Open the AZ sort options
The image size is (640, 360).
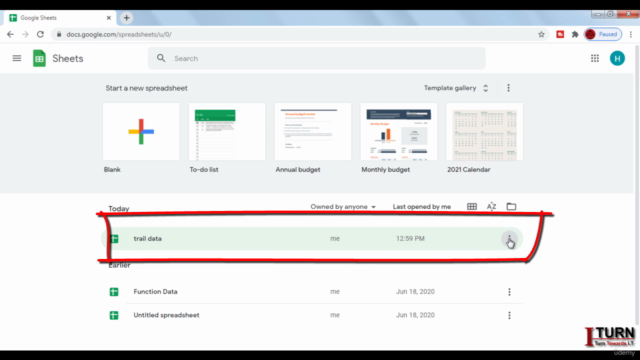click(x=491, y=207)
